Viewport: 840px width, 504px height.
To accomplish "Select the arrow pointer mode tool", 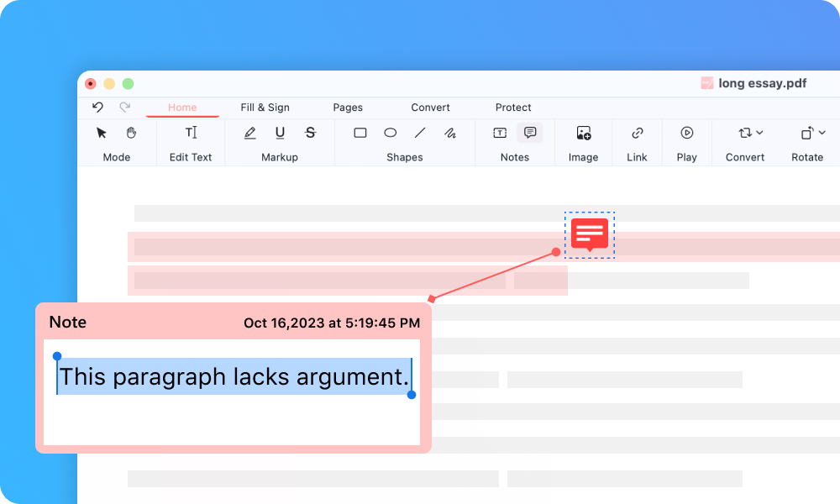I will point(102,133).
